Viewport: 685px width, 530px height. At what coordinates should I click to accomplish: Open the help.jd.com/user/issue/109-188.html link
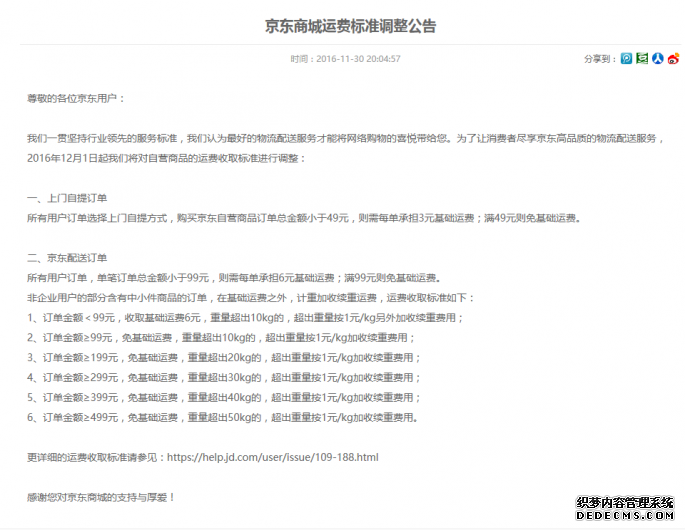pos(273,457)
